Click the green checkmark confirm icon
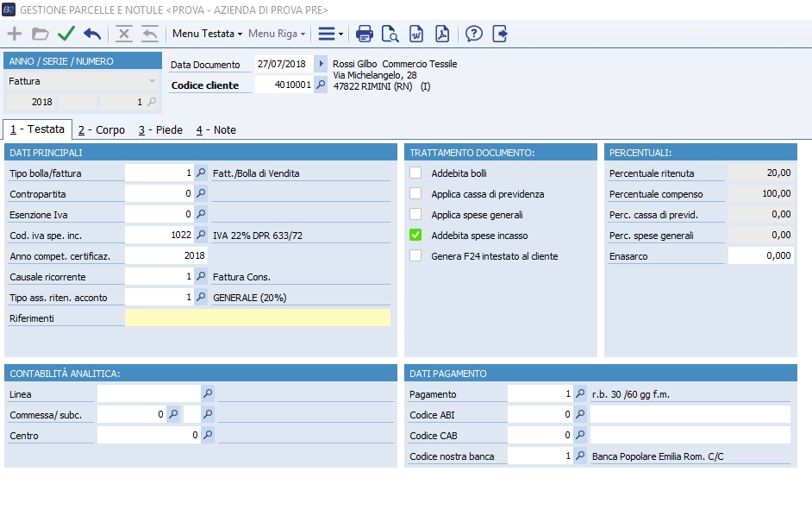Screen dimensions: 812x522 66,34
